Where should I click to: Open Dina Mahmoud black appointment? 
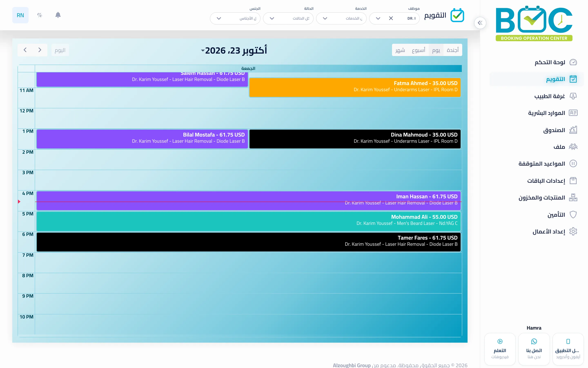point(355,139)
